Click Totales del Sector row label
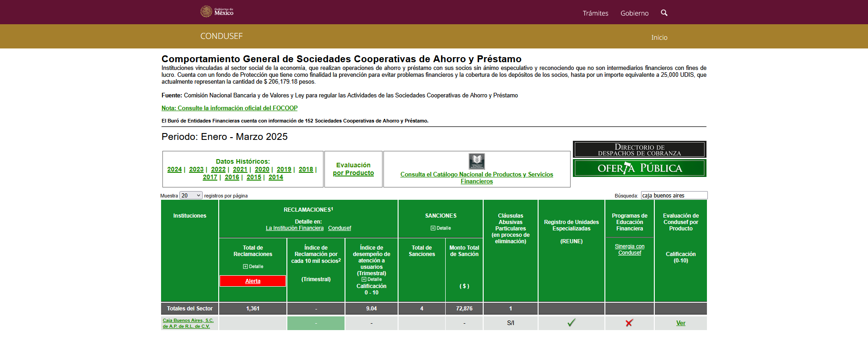 click(x=189, y=309)
